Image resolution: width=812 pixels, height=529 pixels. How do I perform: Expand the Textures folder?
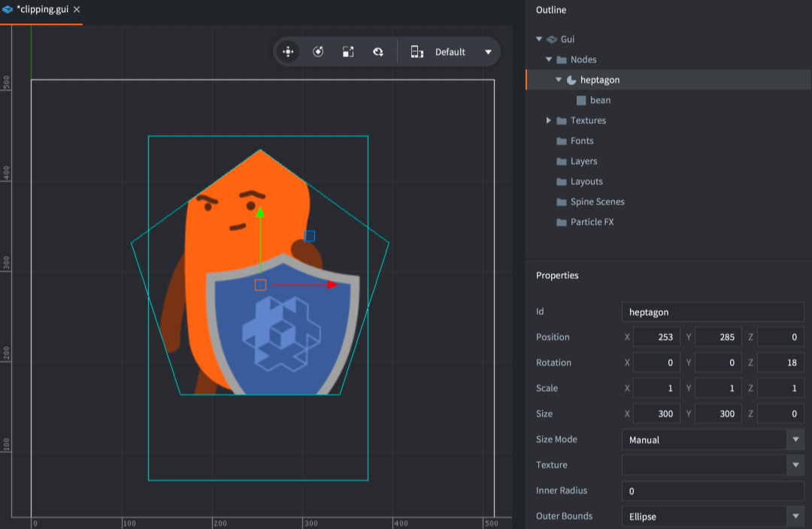(x=548, y=120)
